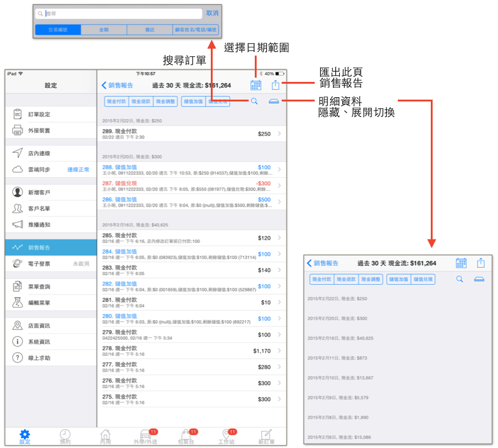Viewport: 498px width, 448px height.
Task: Toggle the 儲值加值 filter button
Action: [x=194, y=101]
